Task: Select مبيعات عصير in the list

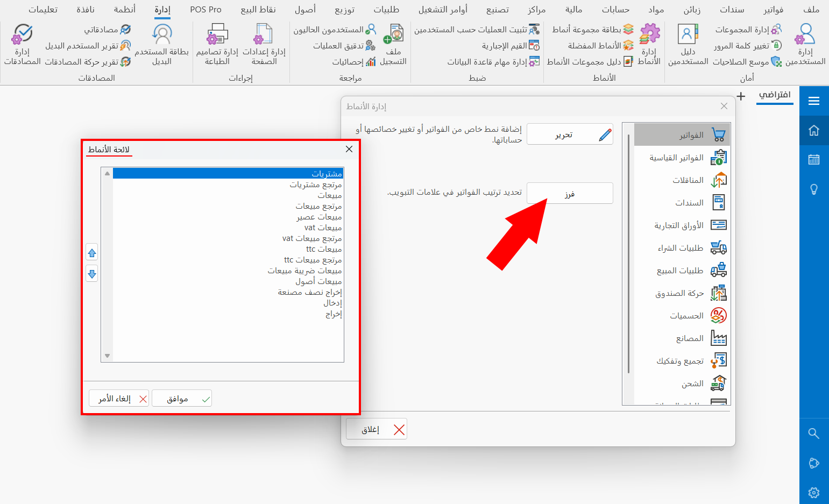Action: pos(228,217)
